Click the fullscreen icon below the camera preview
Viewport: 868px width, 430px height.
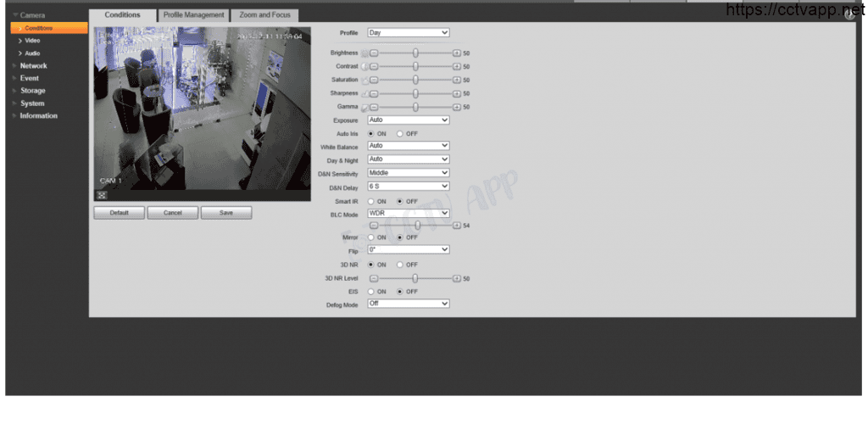click(x=103, y=194)
